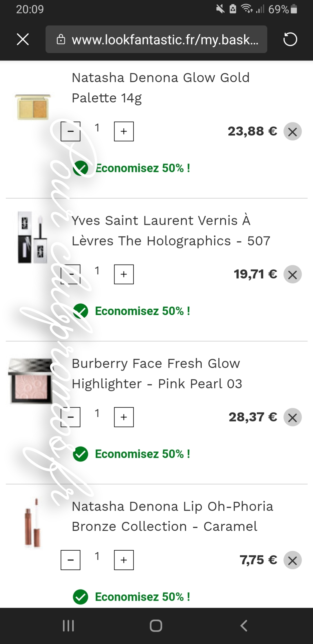Increase quantity of YSL Vernis À Lèvres
The height and width of the screenshot is (644, 313).
tap(124, 274)
